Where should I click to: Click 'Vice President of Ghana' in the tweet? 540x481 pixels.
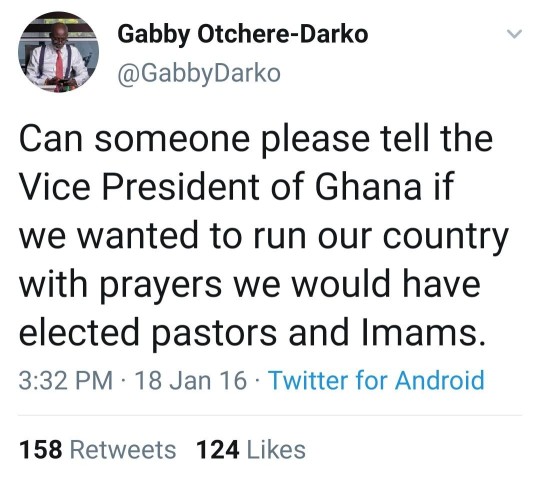click(220, 188)
